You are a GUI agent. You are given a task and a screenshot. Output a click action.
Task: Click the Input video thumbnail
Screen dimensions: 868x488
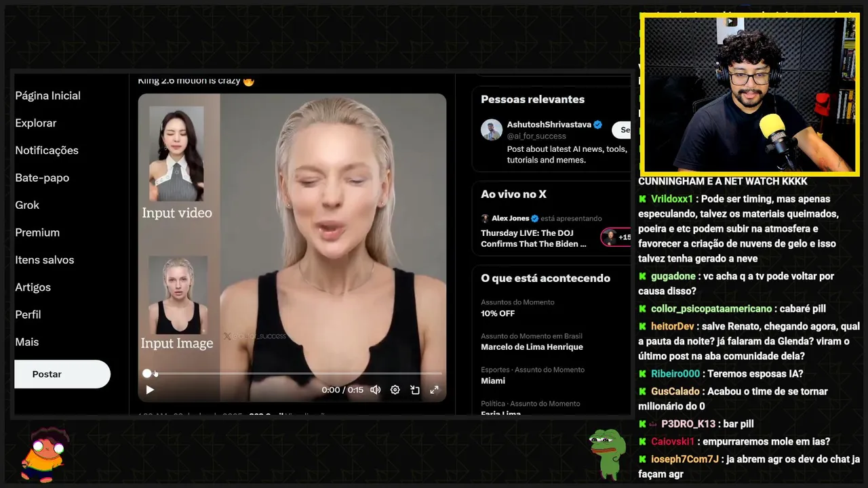176,154
